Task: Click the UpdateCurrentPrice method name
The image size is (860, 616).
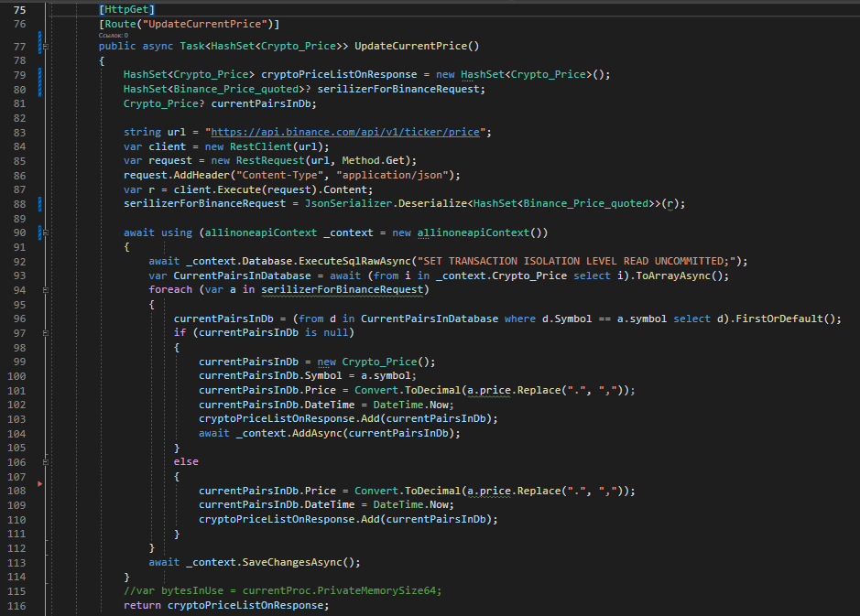Action: point(410,46)
